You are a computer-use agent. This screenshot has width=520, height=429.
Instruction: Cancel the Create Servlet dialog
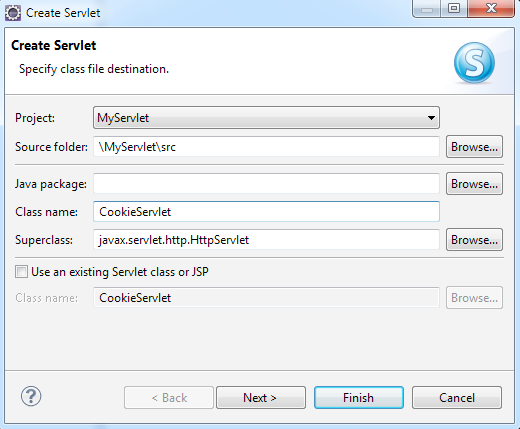(457, 398)
